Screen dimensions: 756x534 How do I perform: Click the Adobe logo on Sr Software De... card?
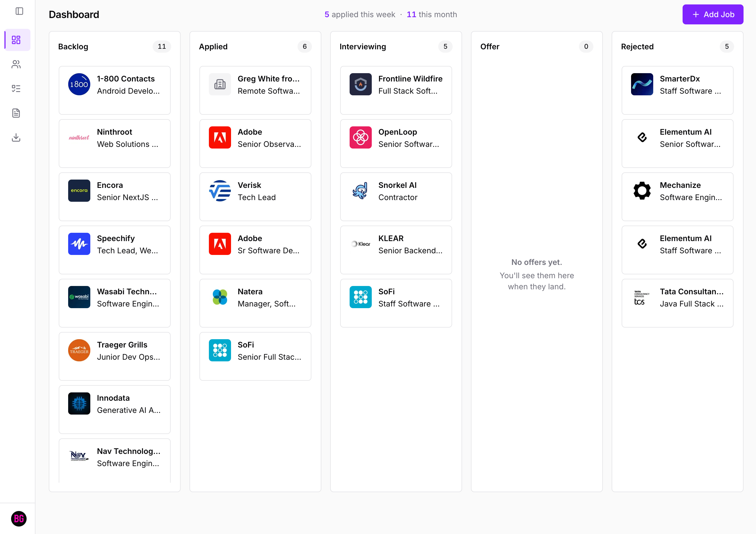click(220, 244)
